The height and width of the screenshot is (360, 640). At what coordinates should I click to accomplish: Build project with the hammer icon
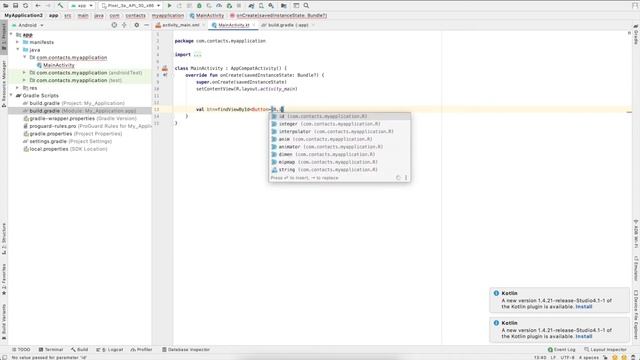pyautogui.click(x=60, y=6)
